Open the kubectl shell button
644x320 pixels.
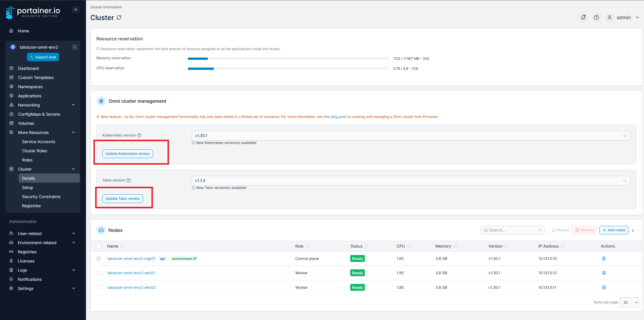click(x=43, y=57)
